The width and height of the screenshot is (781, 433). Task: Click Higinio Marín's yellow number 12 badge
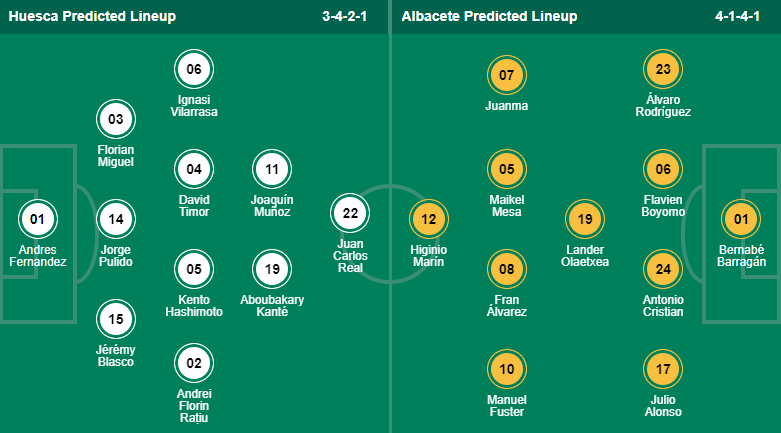pyautogui.click(x=429, y=218)
